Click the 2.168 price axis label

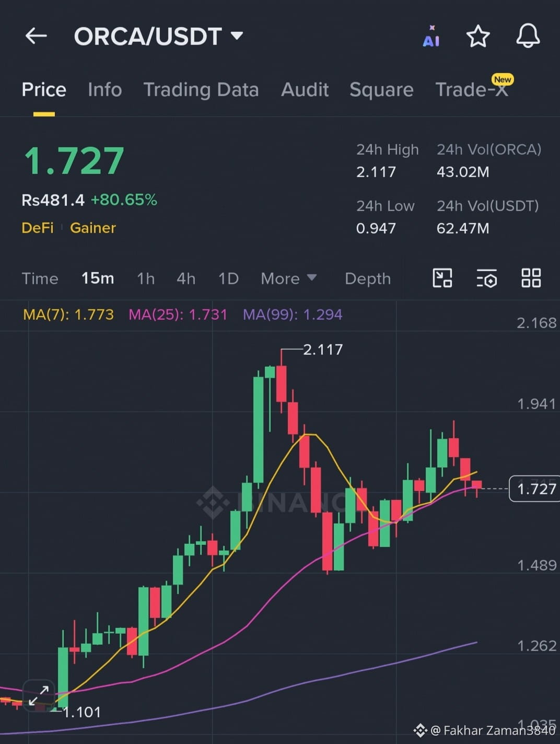(x=536, y=323)
